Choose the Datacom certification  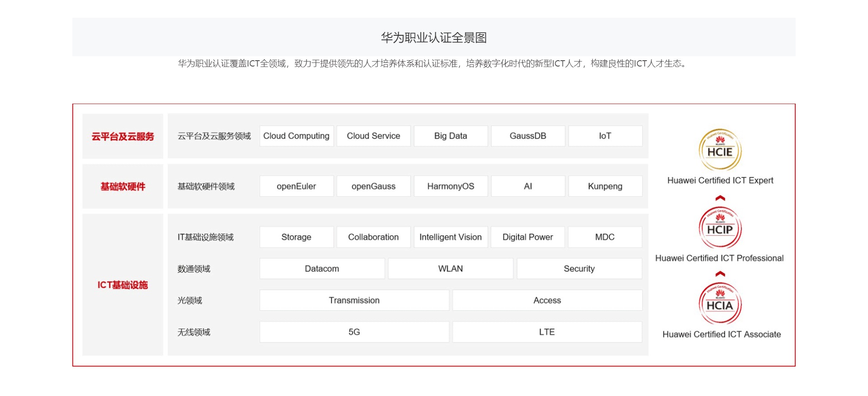point(322,268)
